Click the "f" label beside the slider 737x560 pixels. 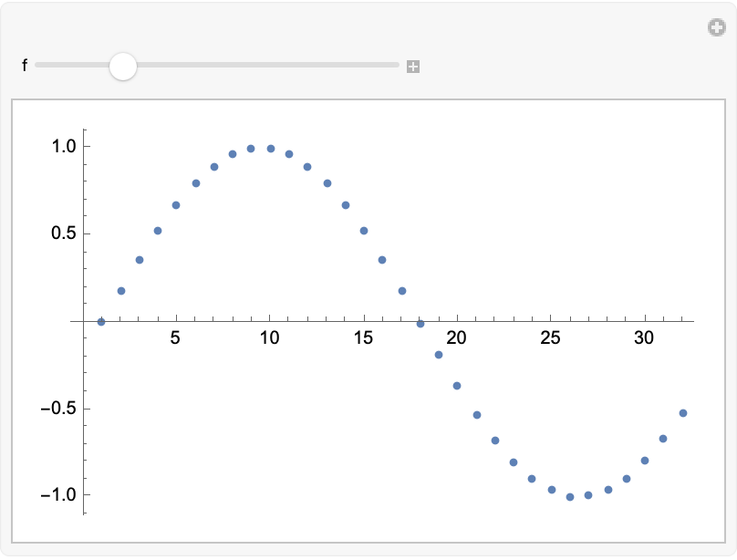point(25,66)
